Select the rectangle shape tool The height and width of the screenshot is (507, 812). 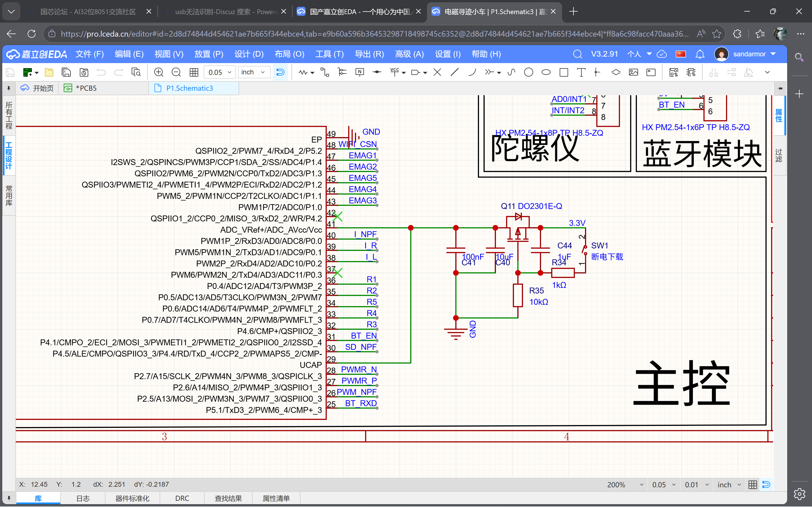pos(564,72)
